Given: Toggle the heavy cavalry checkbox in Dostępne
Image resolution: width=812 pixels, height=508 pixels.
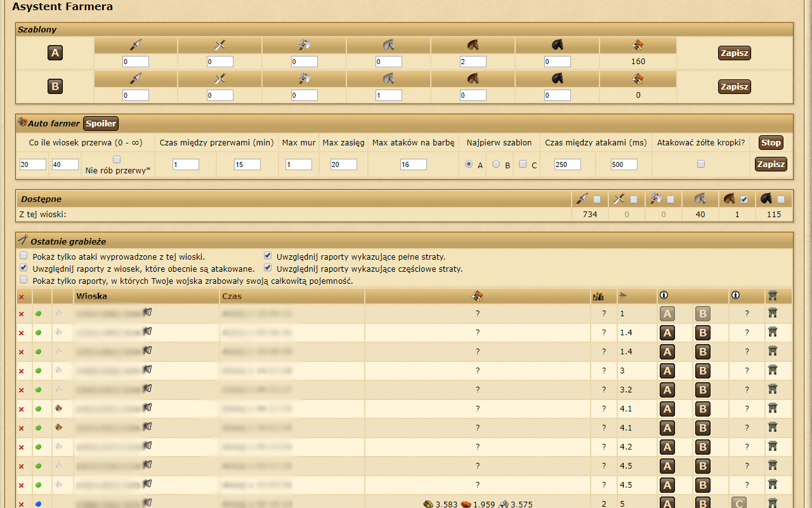Looking at the screenshot, I should click(x=781, y=199).
